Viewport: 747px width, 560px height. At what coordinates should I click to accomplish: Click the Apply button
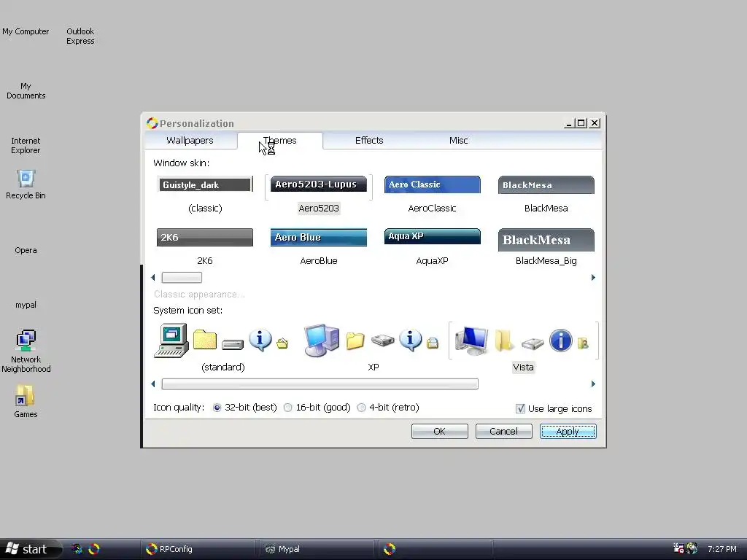pos(568,432)
